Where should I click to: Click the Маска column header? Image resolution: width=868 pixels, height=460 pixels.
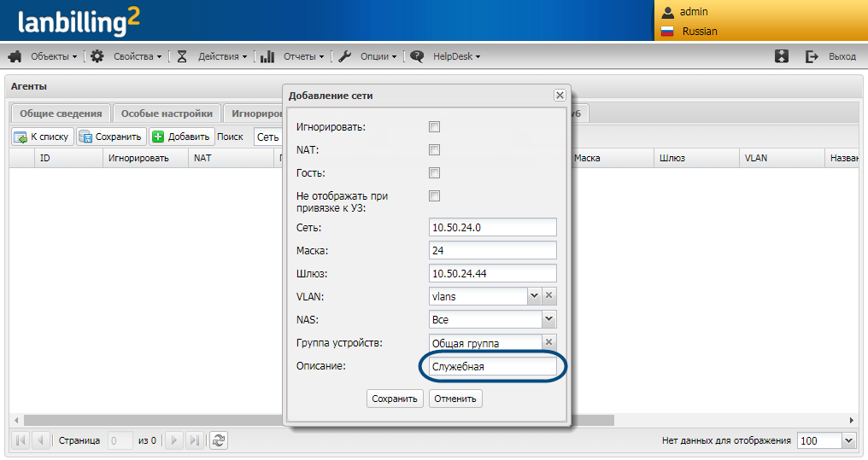tap(611, 158)
